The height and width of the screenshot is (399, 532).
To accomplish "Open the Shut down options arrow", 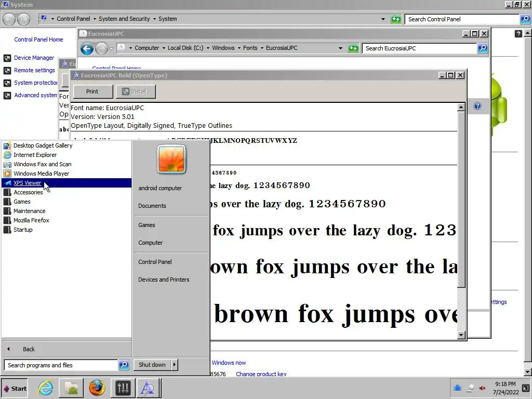I will pos(175,365).
